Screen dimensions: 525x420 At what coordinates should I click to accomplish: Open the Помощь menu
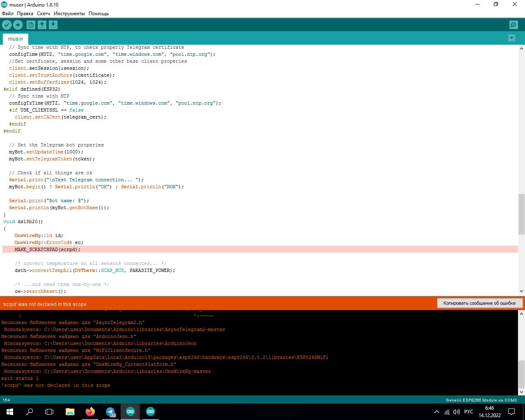coord(98,14)
